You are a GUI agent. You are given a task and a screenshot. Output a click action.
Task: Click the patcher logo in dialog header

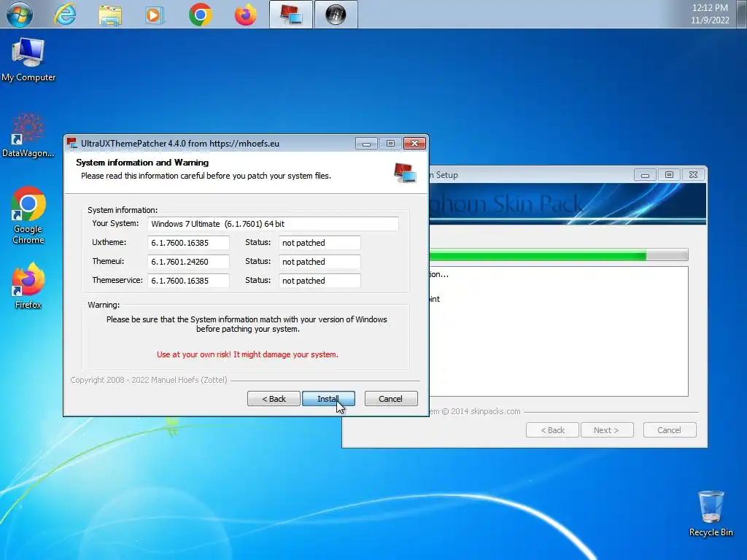click(404, 172)
